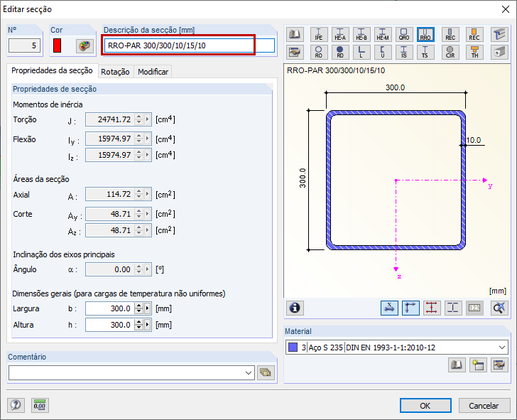Toggle principal axes display
The image size is (517, 420).
pyautogui.click(x=410, y=308)
